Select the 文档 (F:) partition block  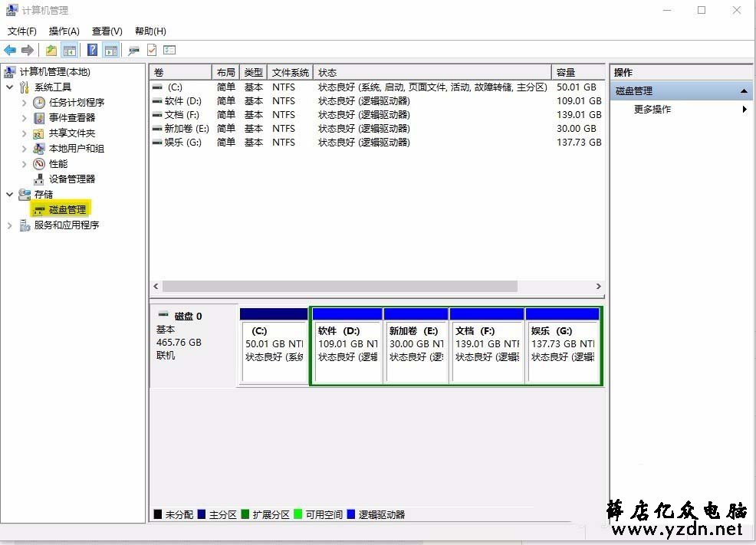[x=487, y=346]
